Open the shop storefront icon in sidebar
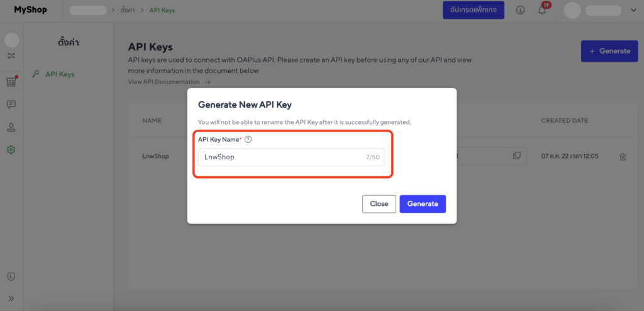The width and height of the screenshot is (644, 311). point(11,82)
